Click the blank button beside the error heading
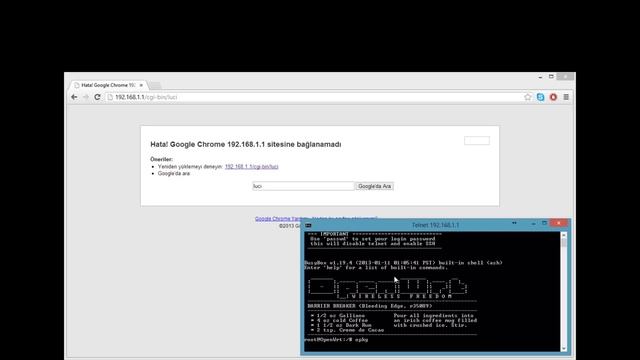Image resolution: width=640 pixels, height=360 pixels. (x=477, y=140)
